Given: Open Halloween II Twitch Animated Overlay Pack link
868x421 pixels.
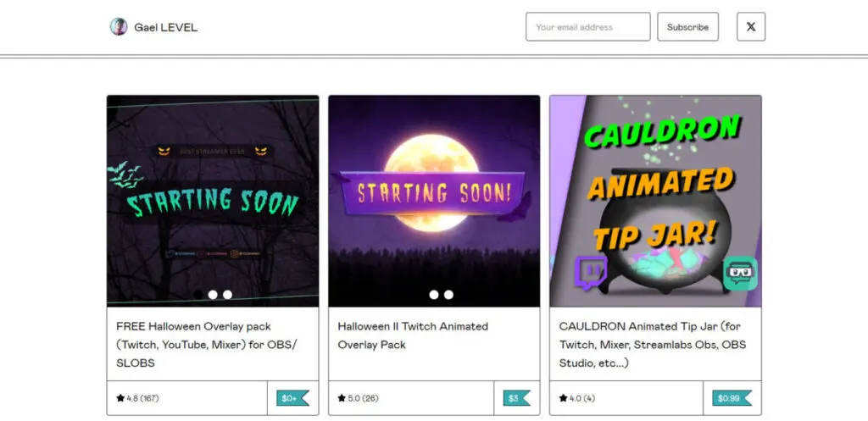Looking at the screenshot, I should pyautogui.click(x=413, y=335).
